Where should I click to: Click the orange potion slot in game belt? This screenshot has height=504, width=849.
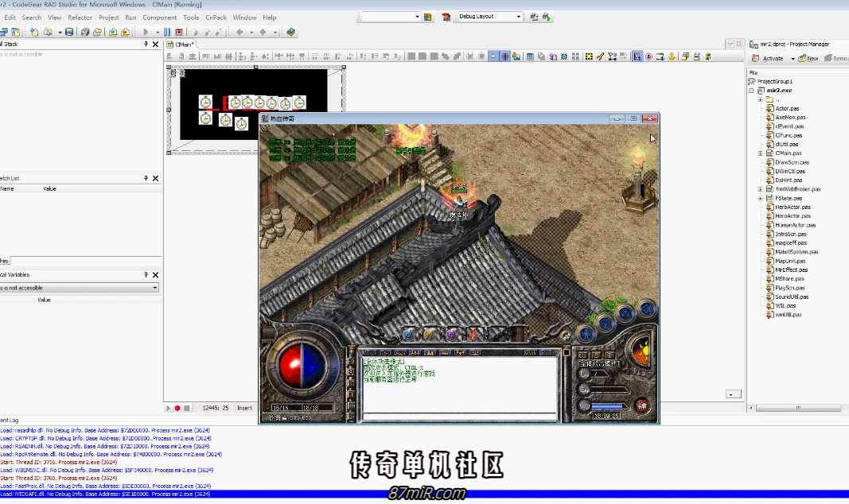pos(430,335)
